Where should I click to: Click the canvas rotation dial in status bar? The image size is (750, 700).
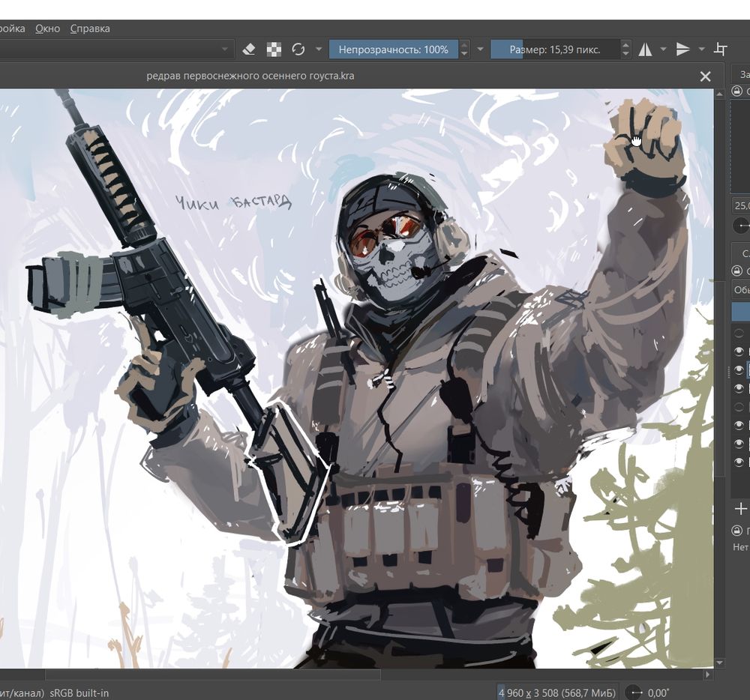(634, 693)
